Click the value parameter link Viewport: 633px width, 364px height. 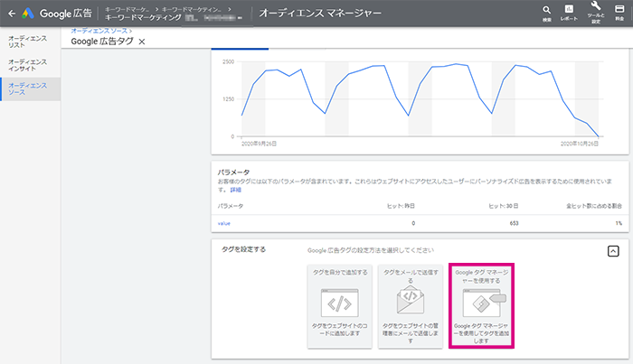pyautogui.click(x=224, y=223)
